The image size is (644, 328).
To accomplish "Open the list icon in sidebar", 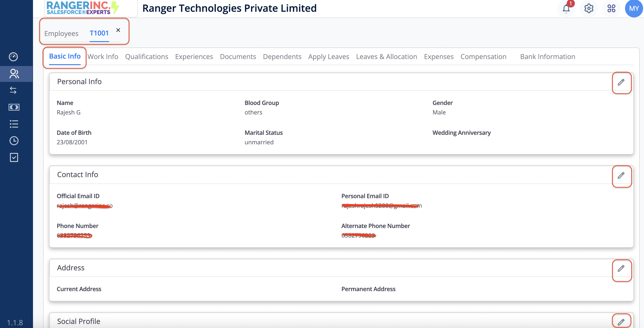I will [x=14, y=124].
